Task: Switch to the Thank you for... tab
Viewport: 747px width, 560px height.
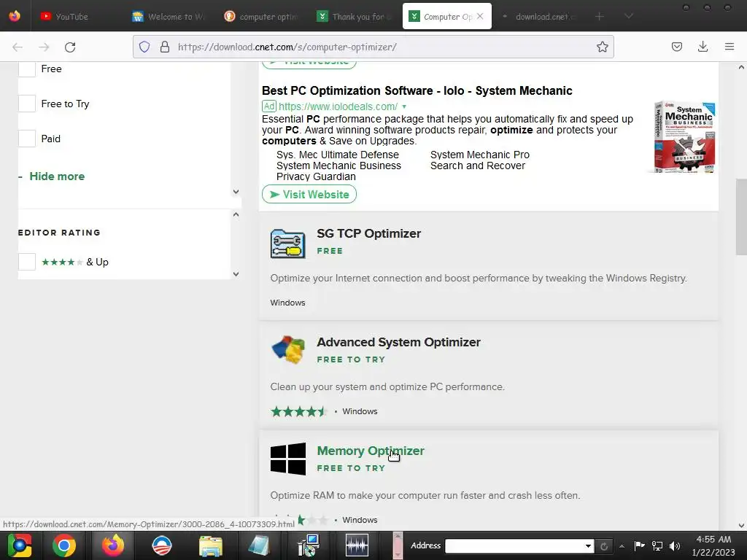Action: pyautogui.click(x=354, y=16)
